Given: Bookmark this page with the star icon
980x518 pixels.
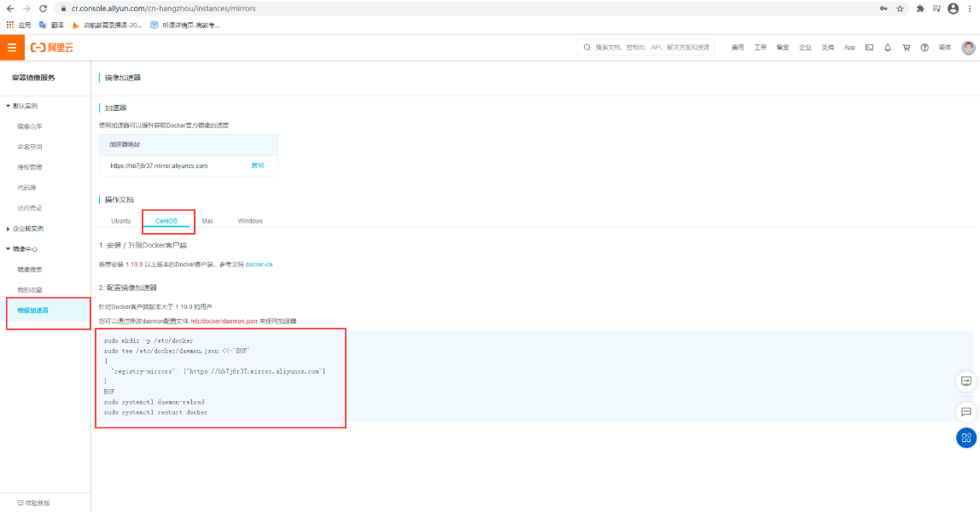Looking at the screenshot, I should click(x=900, y=9).
